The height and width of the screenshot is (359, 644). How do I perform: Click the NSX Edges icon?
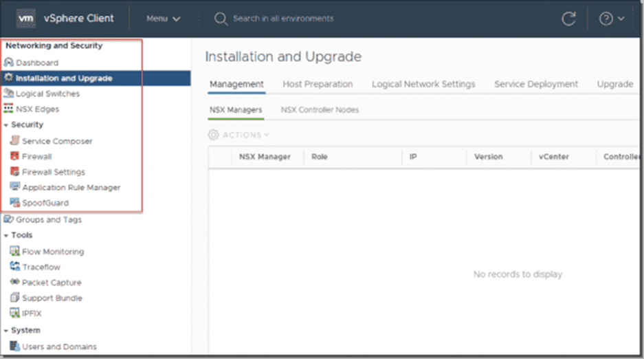(9, 109)
